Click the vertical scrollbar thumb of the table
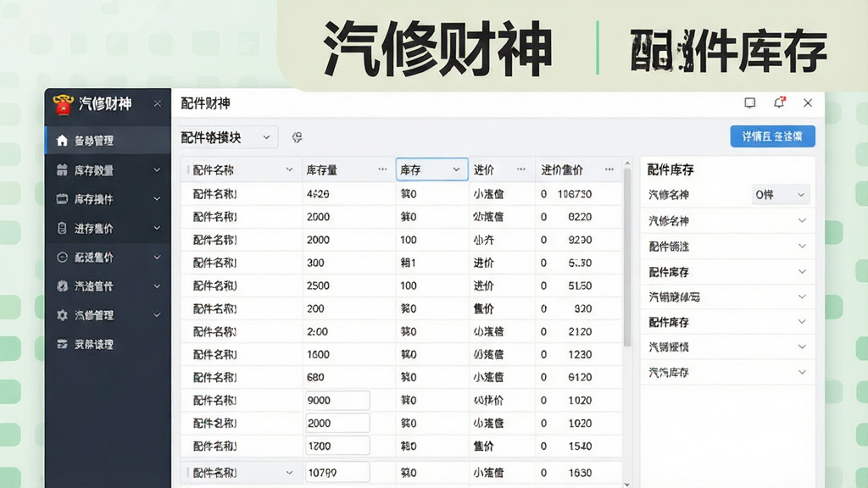The height and width of the screenshot is (488, 868). click(627, 258)
